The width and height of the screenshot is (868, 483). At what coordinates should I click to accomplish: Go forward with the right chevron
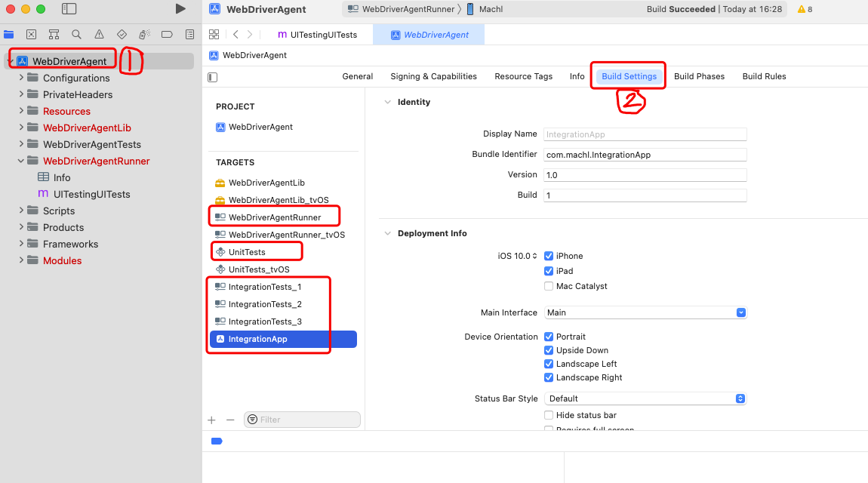(250, 34)
